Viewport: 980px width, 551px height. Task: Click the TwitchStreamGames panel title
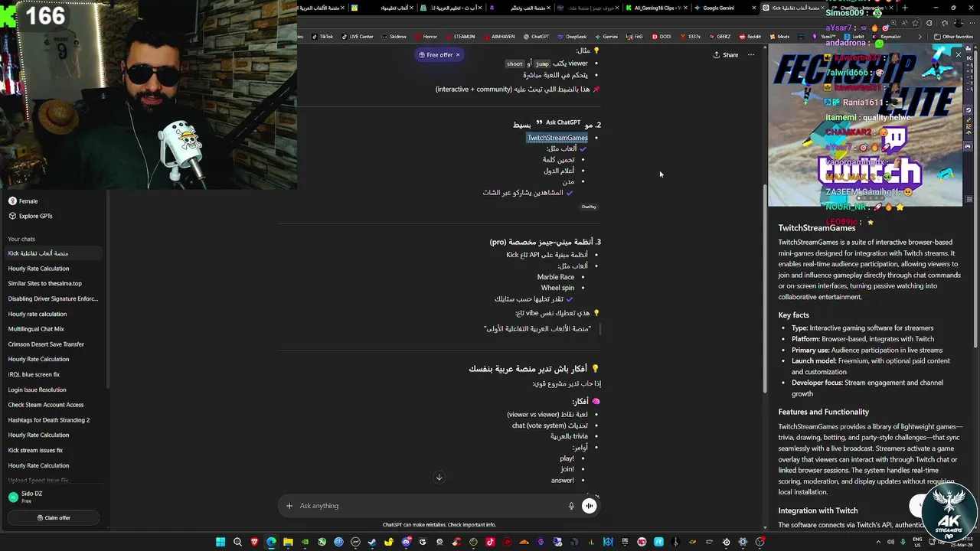(x=817, y=228)
